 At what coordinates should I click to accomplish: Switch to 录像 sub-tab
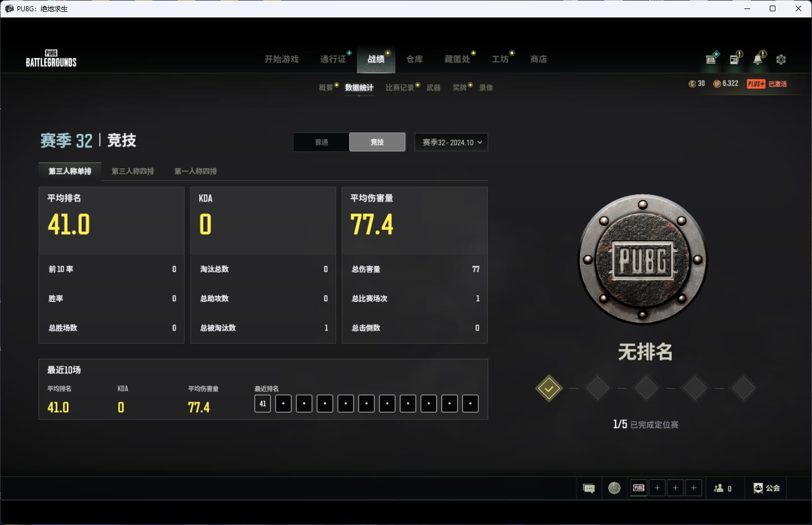486,88
